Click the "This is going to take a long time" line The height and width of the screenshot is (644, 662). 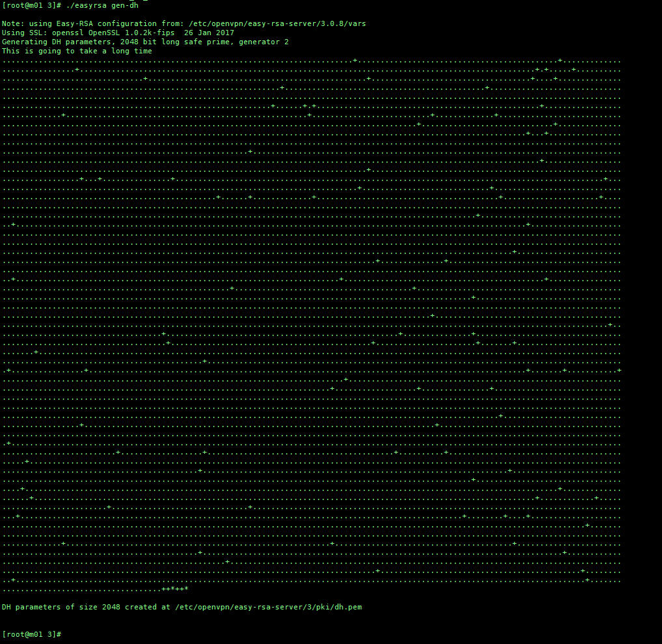point(77,51)
